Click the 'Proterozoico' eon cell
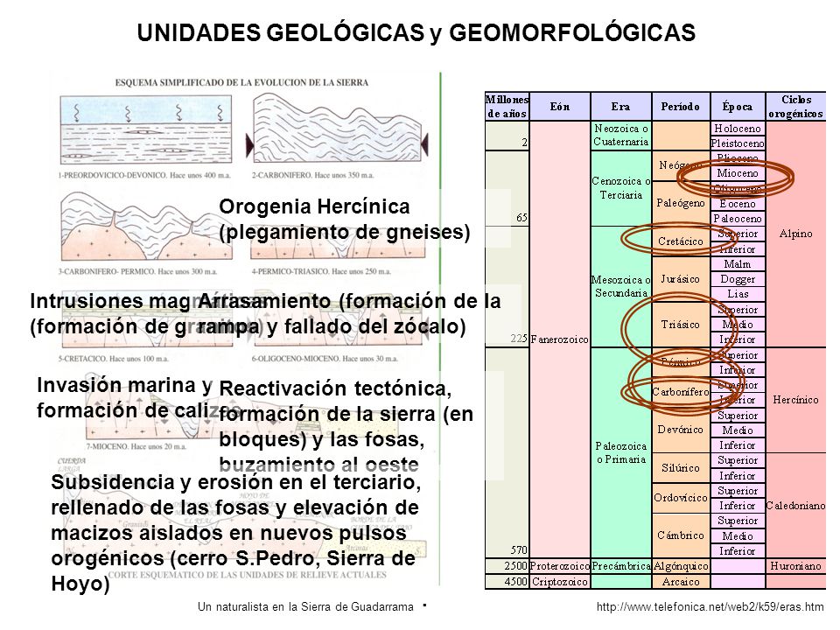This screenshot has width=840, height=630. pyautogui.click(x=560, y=566)
